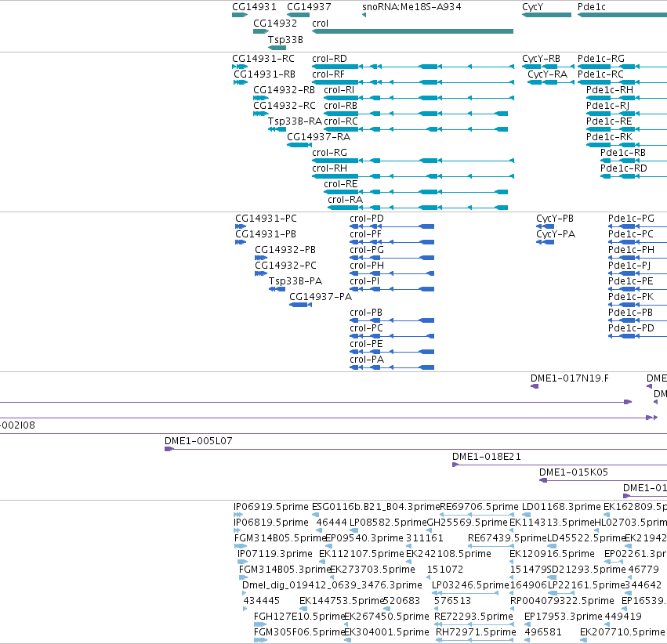Select the Pde1c-PG protein label

(x=631, y=218)
